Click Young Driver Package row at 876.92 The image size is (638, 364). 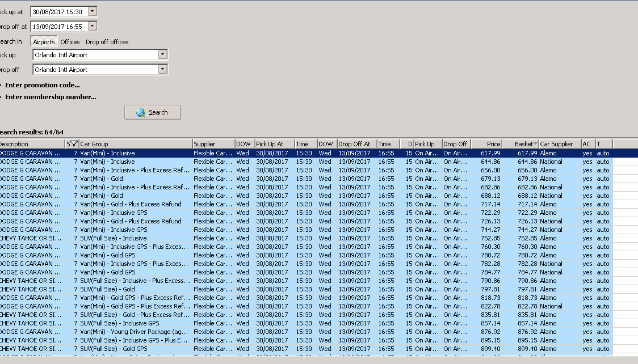[307, 332]
